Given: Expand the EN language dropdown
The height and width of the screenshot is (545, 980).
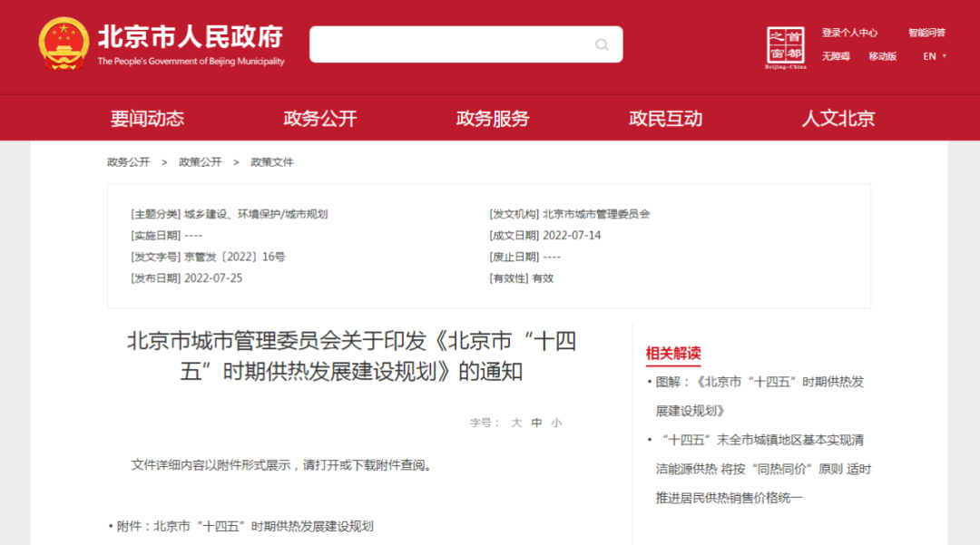Looking at the screenshot, I should [932, 56].
